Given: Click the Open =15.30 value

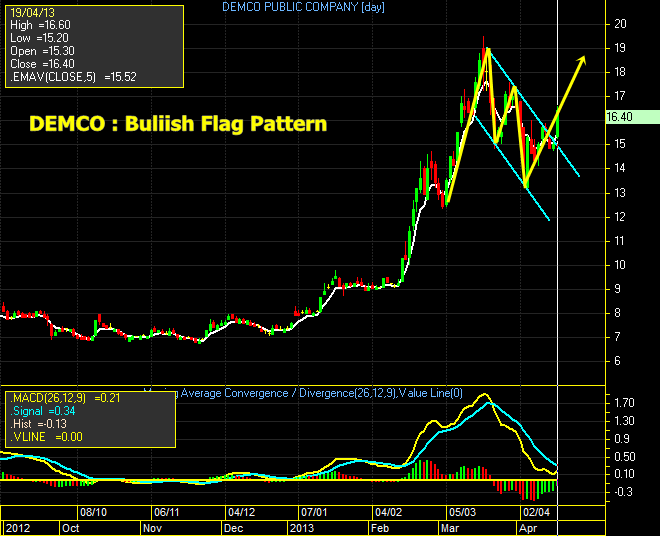Looking at the screenshot, I should (x=42, y=51).
